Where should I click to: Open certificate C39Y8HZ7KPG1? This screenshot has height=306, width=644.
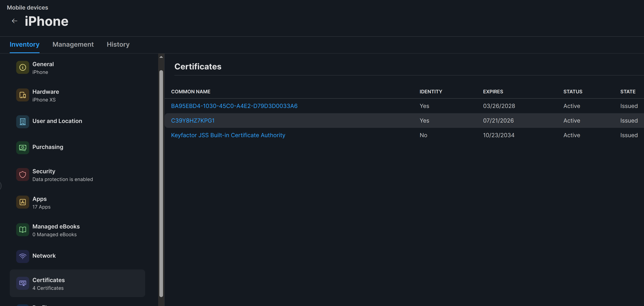(x=193, y=121)
